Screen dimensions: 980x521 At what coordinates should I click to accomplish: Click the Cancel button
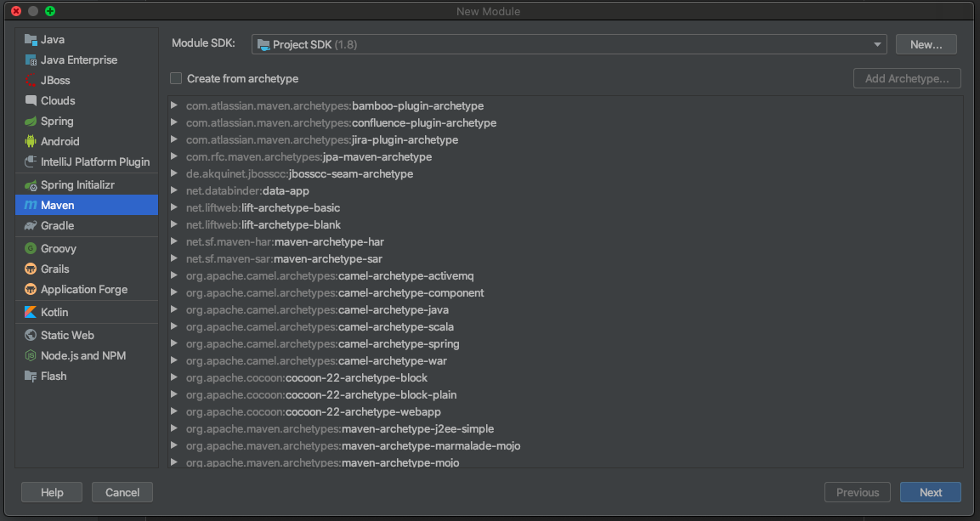(122, 492)
